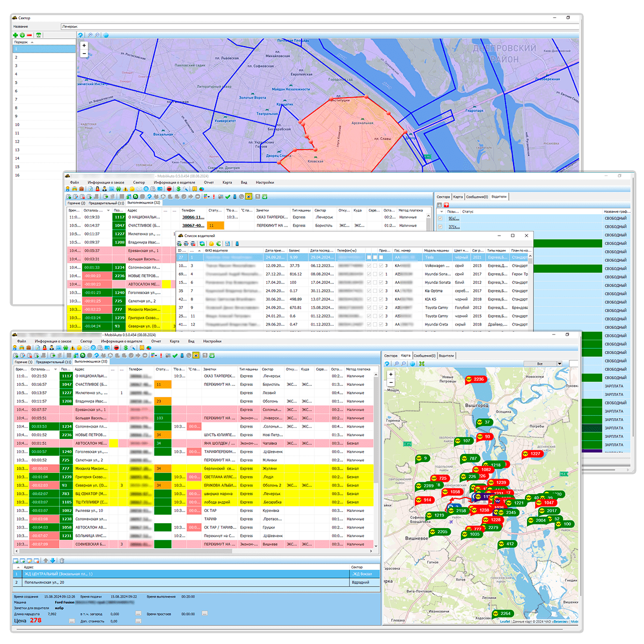This screenshot has height=644, width=644.
Task: Open the Отчет menu in the front window
Action: pyautogui.click(x=156, y=341)
